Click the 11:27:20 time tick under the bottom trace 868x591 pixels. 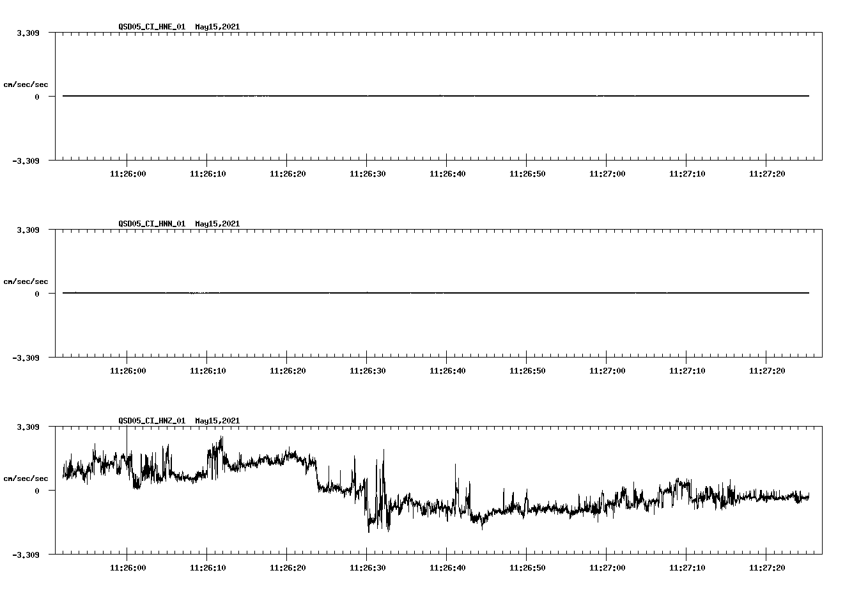click(x=767, y=567)
